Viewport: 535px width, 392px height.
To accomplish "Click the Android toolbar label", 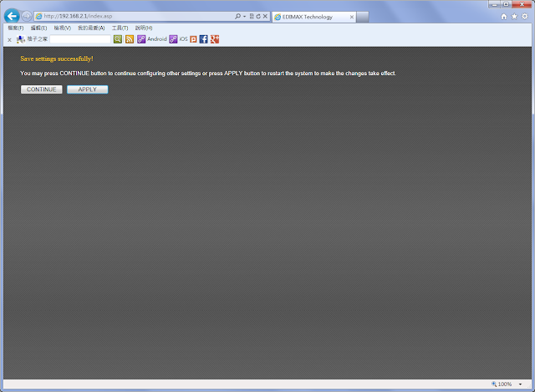I will [157, 39].
